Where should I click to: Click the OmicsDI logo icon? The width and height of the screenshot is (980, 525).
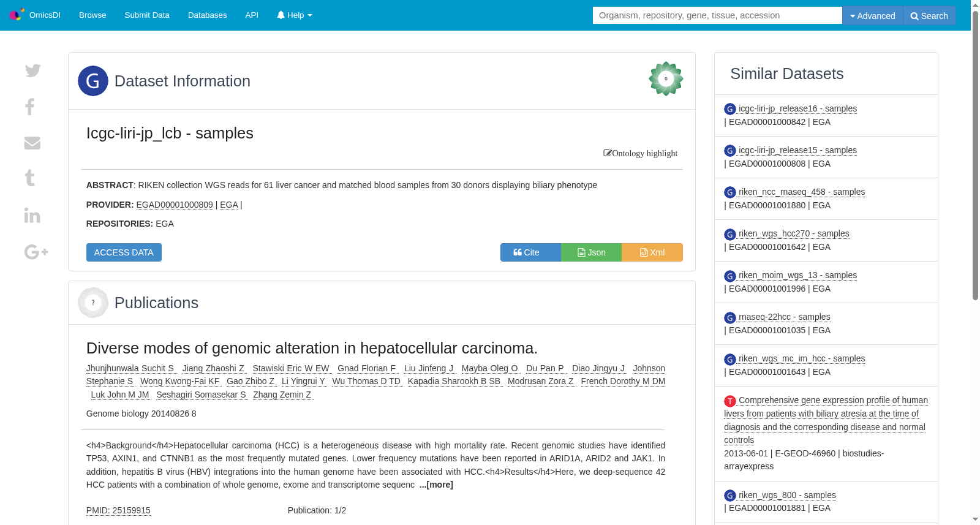17,14
